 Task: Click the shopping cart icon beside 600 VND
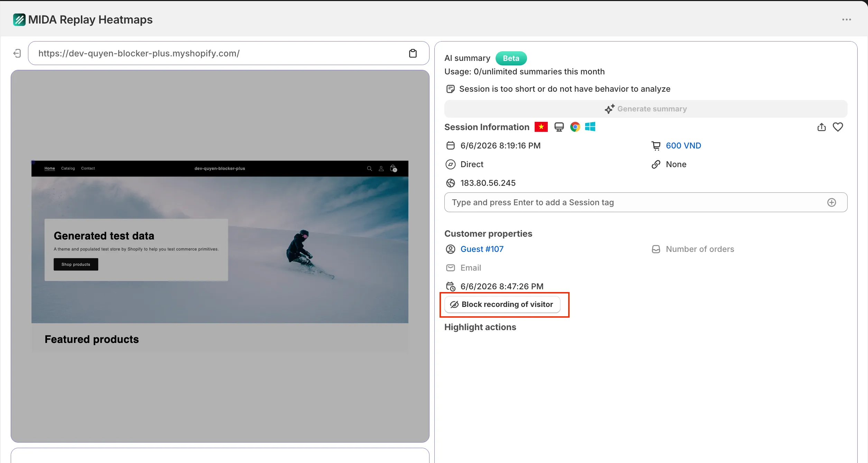click(x=656, y=146)
